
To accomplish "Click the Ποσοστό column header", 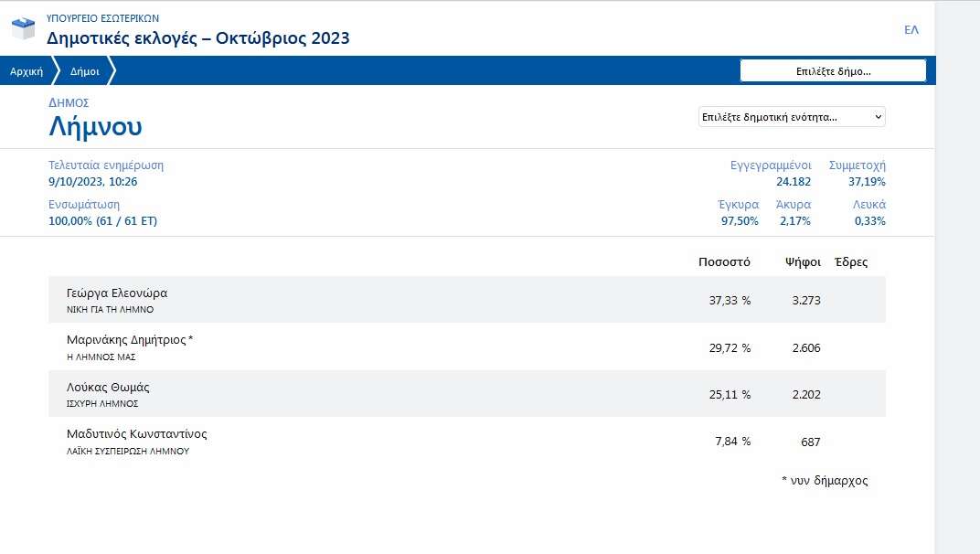I will [x=724, y=262].
